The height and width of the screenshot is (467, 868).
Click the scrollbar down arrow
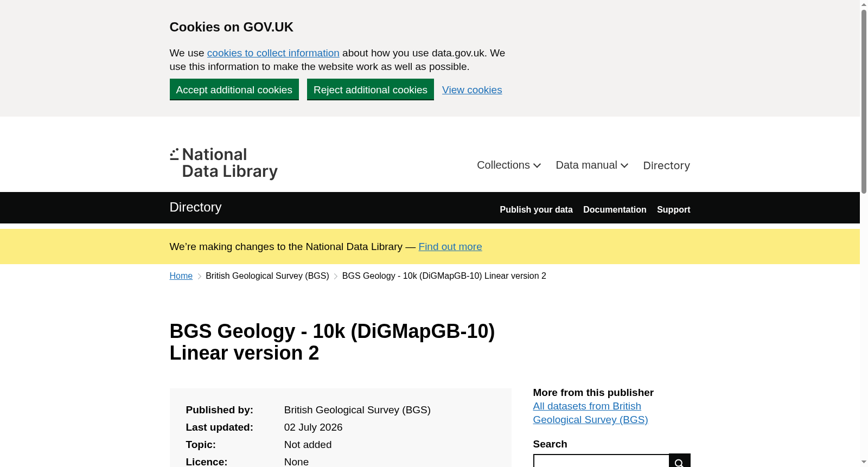(864, 462)
